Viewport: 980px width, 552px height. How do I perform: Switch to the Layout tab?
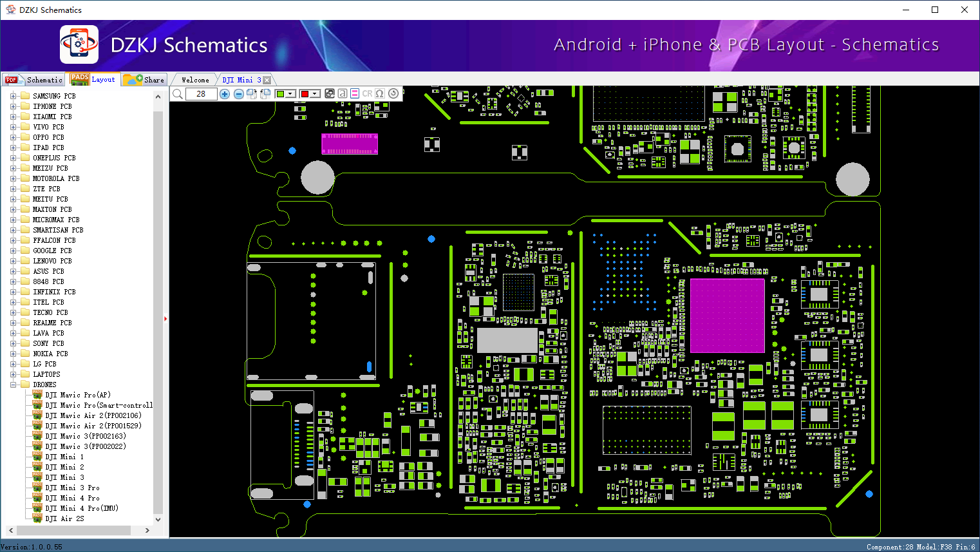click(94, 79)
